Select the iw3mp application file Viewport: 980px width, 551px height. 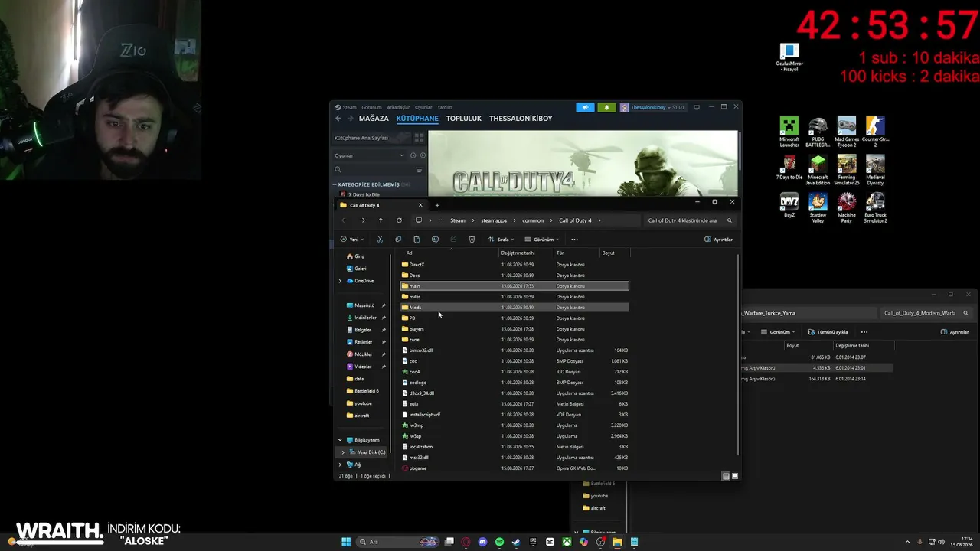coord(514,425)
